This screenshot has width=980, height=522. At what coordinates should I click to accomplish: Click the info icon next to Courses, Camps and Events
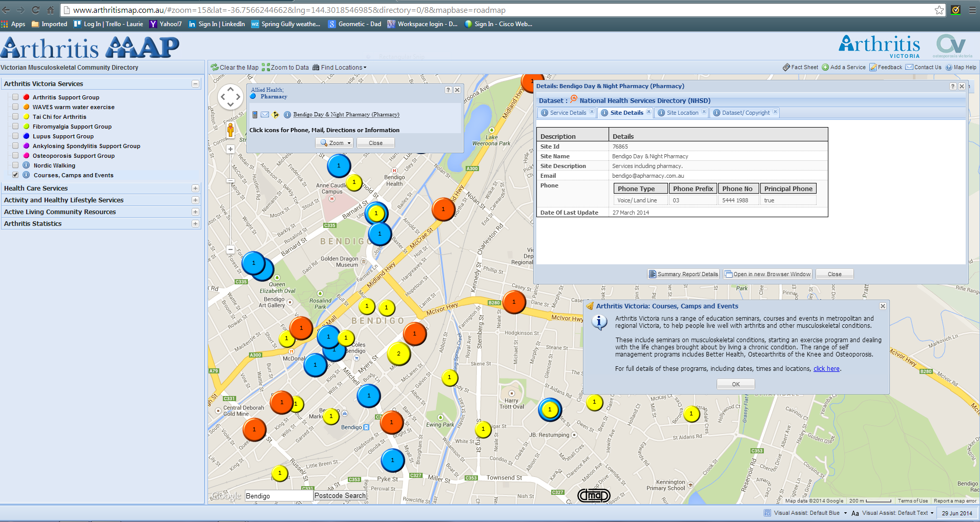pos(26,175)
